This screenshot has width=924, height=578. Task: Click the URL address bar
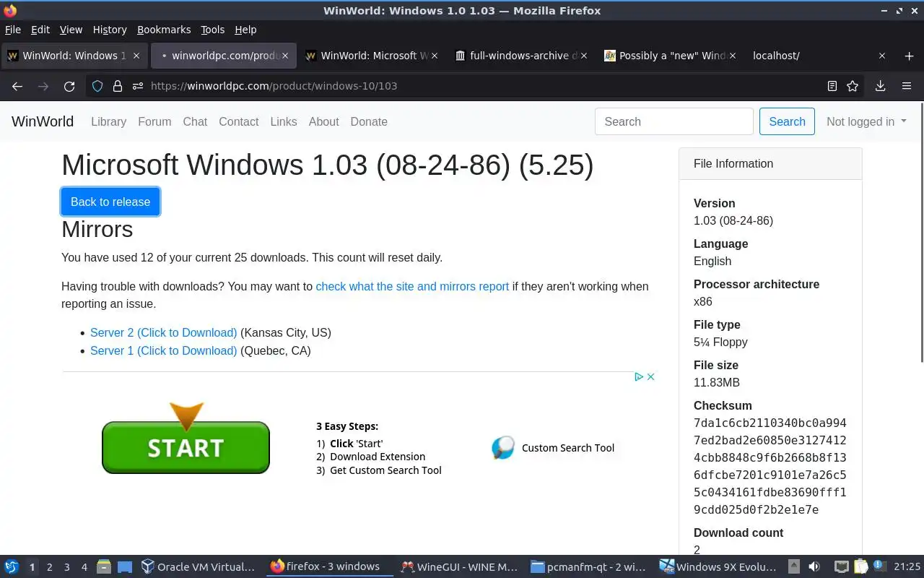[x=476, y=86]
